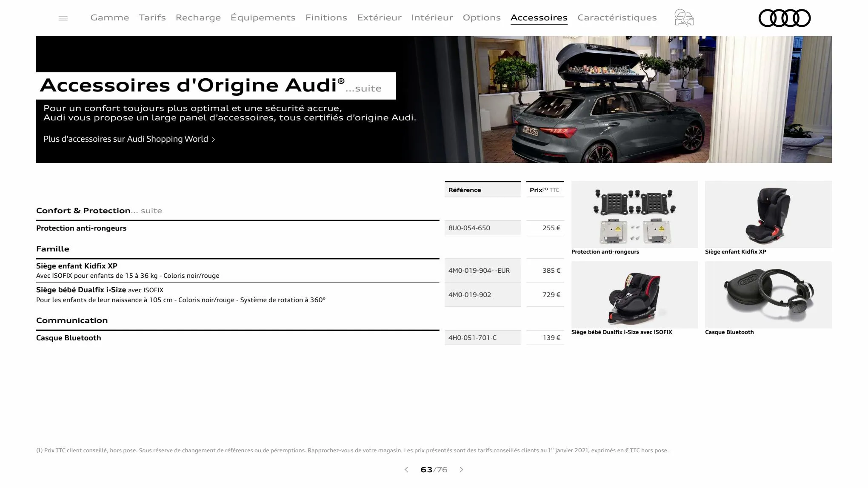Open the dealer contact icon

tap(684, 18)
